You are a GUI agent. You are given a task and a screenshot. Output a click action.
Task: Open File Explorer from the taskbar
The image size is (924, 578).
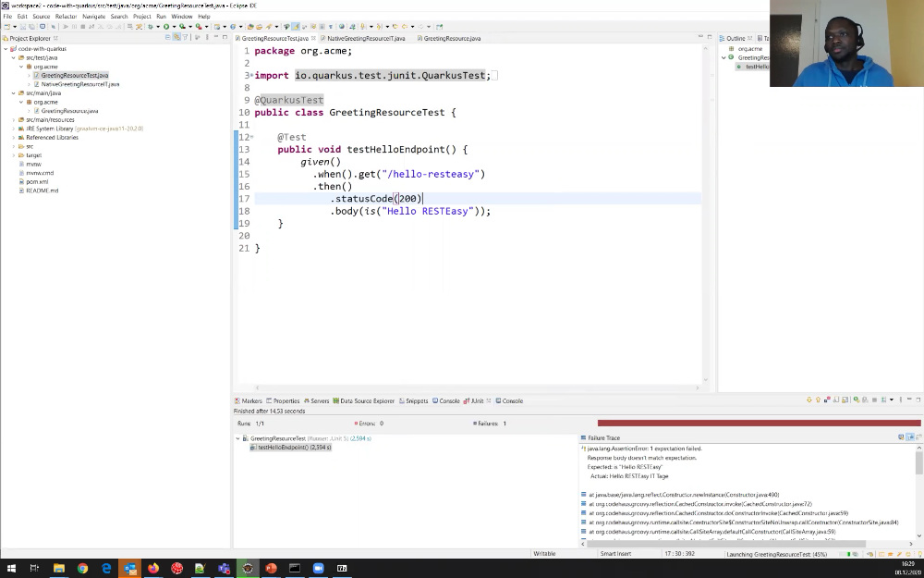click(x=59, y=569)
